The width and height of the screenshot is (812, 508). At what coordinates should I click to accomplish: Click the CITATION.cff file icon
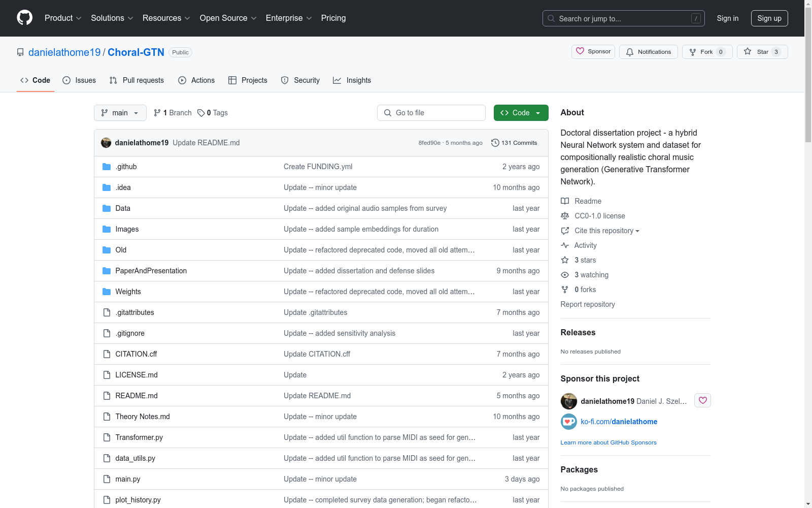click(107, 354)
